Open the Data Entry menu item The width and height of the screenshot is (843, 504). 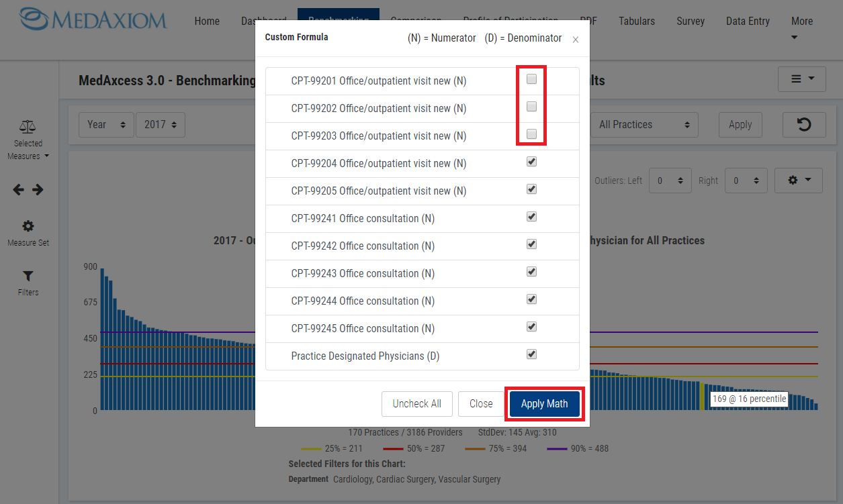coord(748,21)
